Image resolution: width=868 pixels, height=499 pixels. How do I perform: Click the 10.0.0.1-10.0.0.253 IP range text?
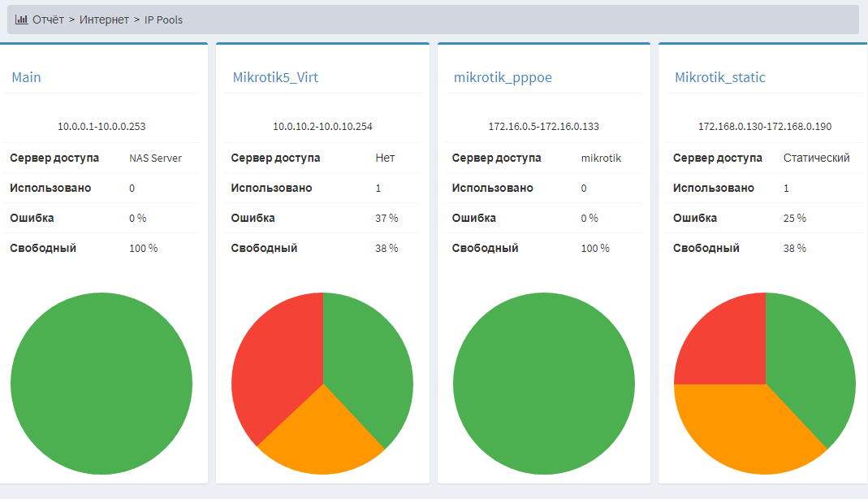(101, 127)
